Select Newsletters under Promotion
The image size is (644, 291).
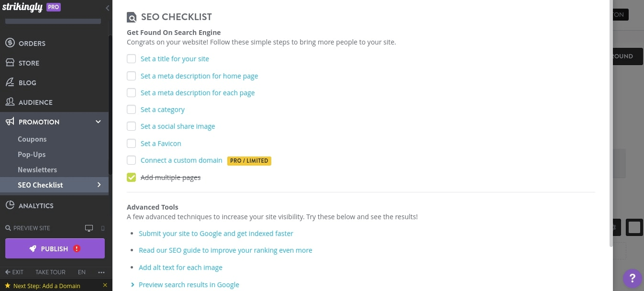37,169
